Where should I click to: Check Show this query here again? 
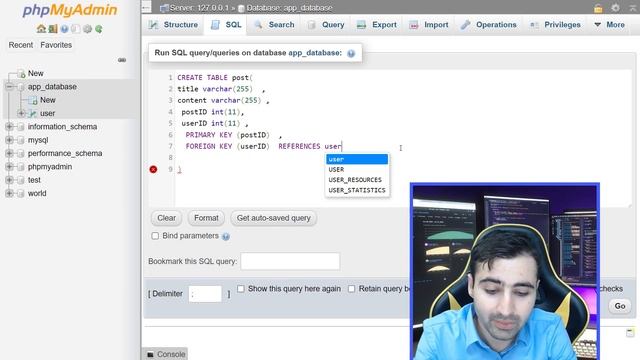pos(241,289)
